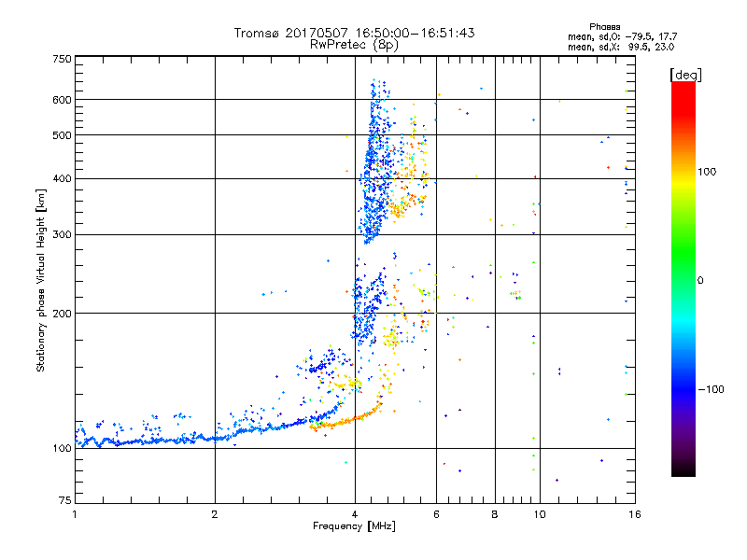Click the plot title 'Tromsø 20170507 16:50:00-16:51:43'
This screenshot has width=747, height=560.
[354, 33]
